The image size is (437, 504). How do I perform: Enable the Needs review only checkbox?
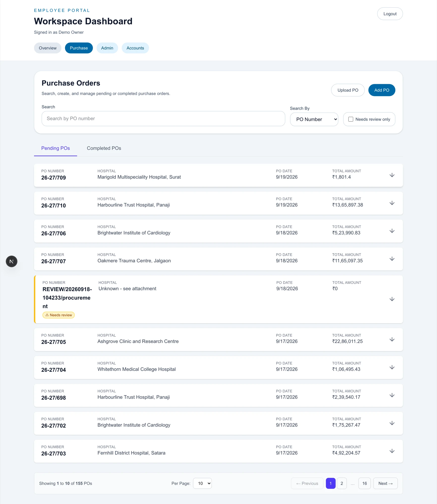(351, 119)
